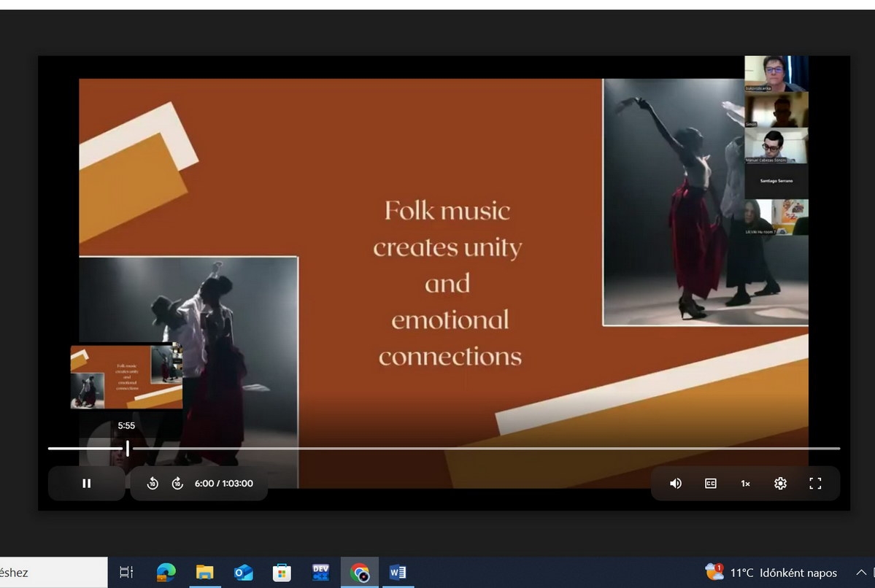Pause the video playback
The image size is (875, 588).
click(86, 483)
